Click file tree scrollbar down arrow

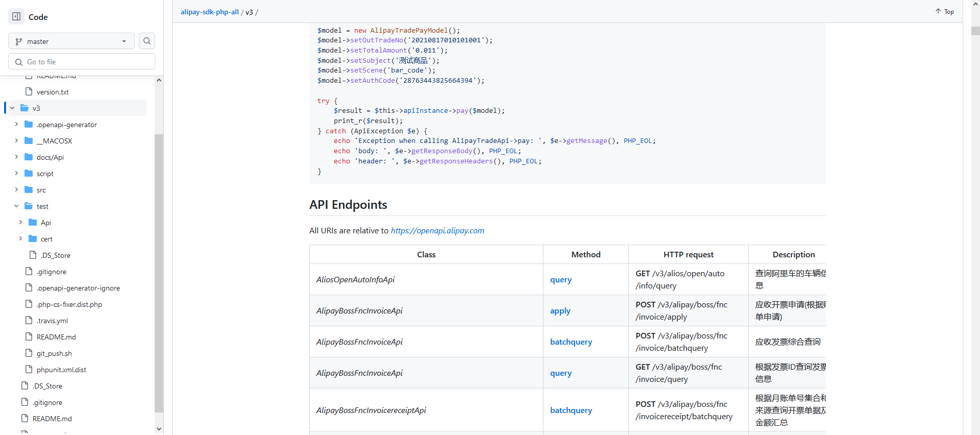(x=159, y=429)
